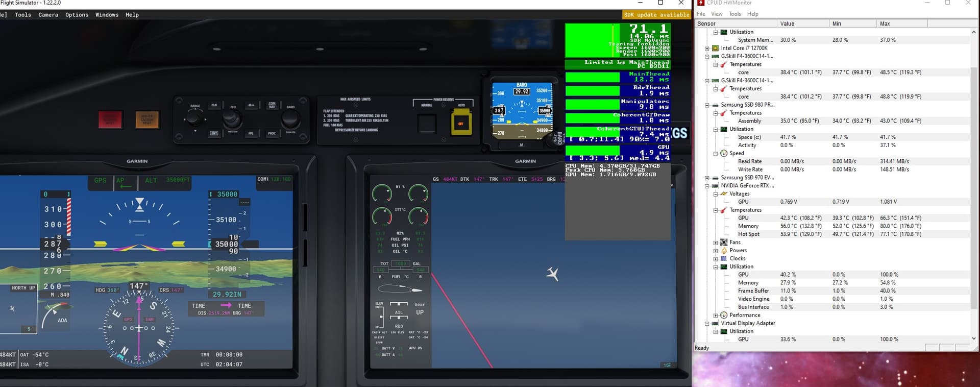Click the first G.Skill memory module icon

tap(716, 56)
